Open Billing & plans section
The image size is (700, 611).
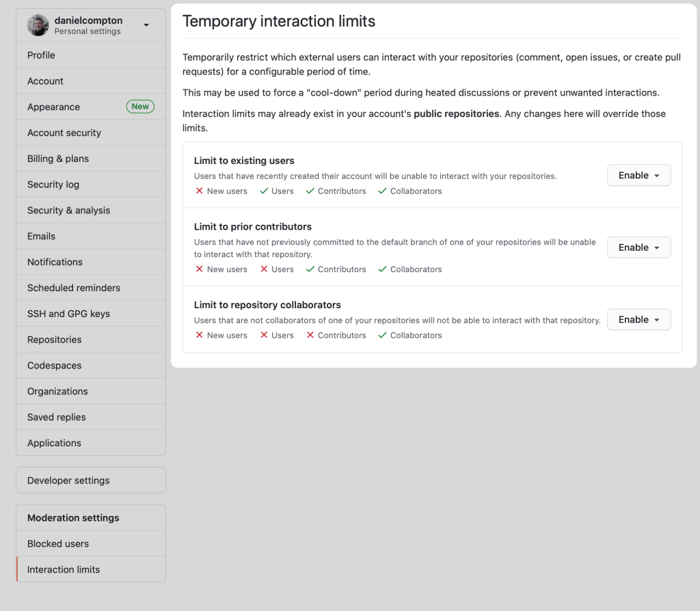[58, 159]
